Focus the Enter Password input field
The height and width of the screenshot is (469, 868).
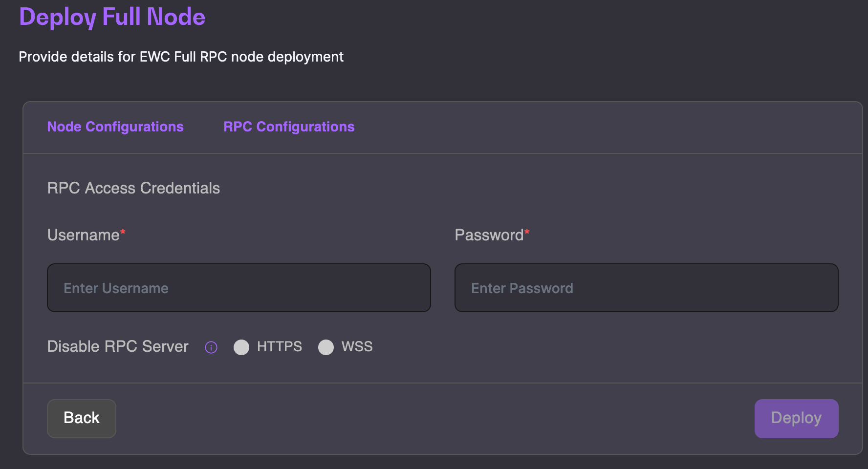[646, 288]
